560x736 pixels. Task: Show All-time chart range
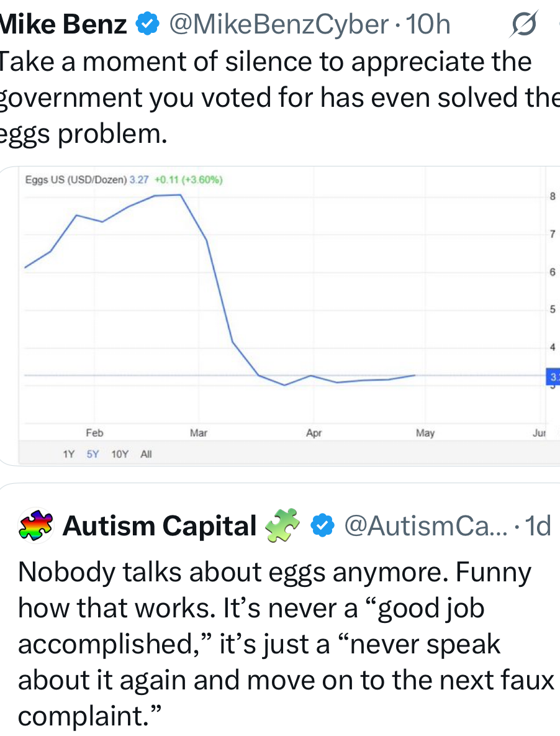pyautogui.click(x=146, y=454)
